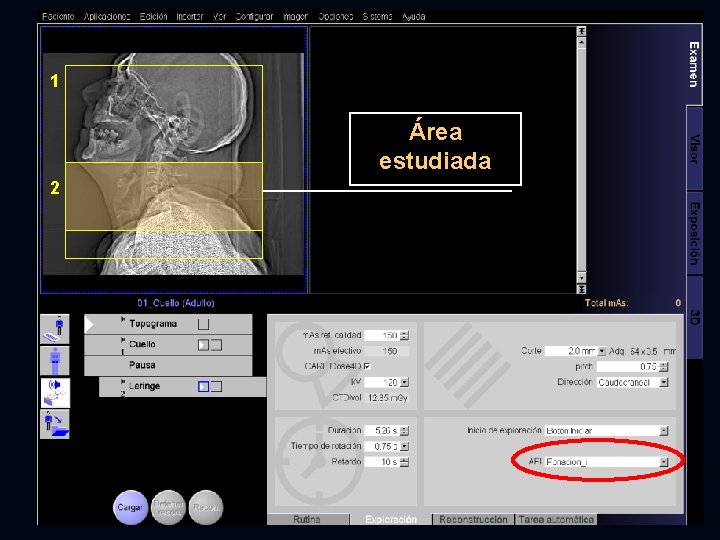The image size is (720, 540).
Task: Toggle the CARE Dose4D checkbox
Action: (x=367, y=366)
